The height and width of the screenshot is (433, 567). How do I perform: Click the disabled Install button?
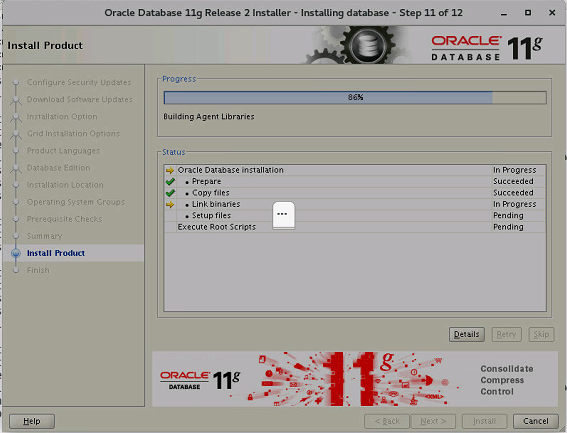(x=485, y=421)
